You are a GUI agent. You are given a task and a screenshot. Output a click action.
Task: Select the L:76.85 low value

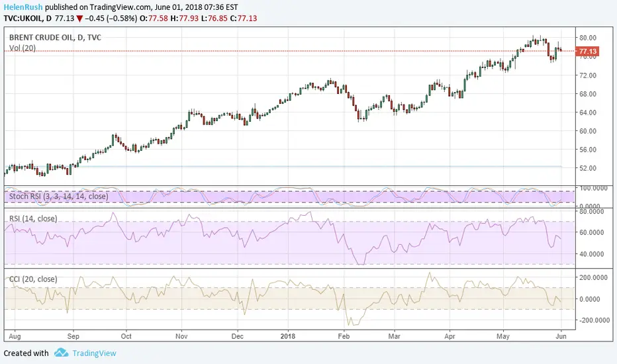point(214,18)
